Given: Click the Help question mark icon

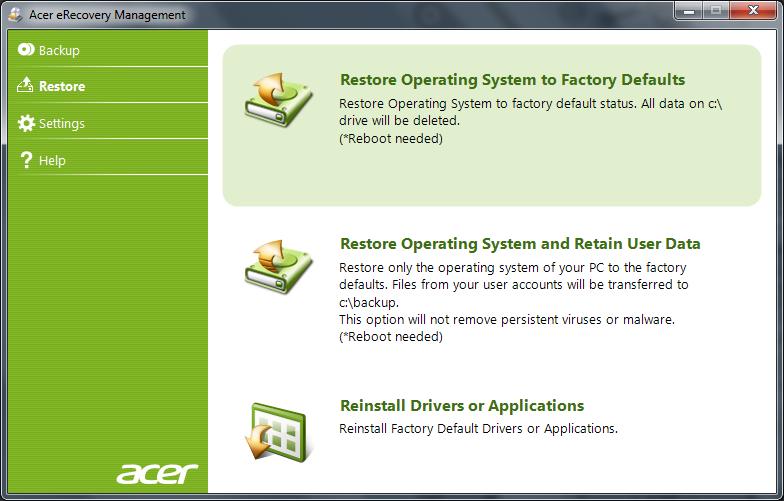Looking at the screenshot, I should (x=26, y=160).
